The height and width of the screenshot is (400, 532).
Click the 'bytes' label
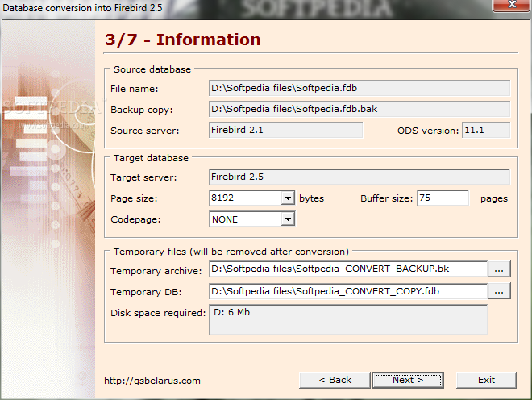click(x=311, y=198)
